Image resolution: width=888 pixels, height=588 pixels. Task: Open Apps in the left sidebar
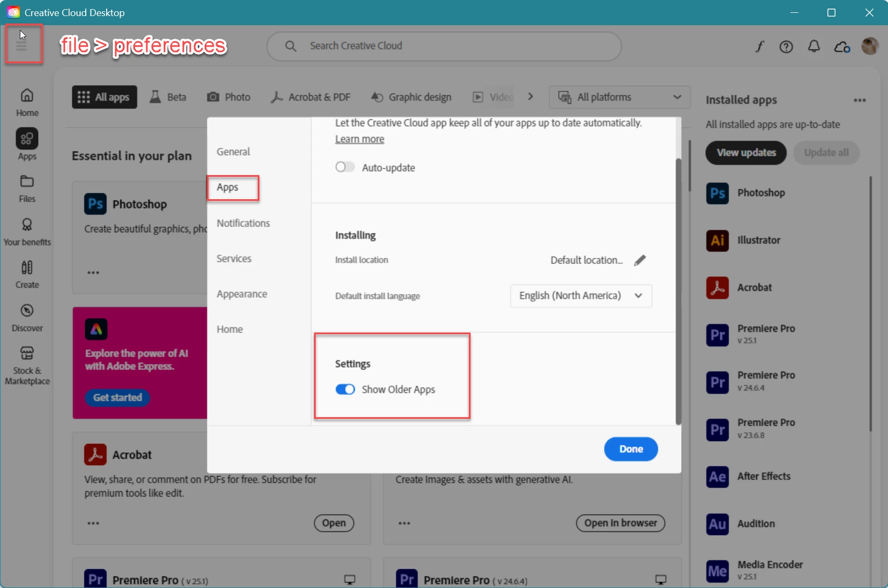[27, 144]
